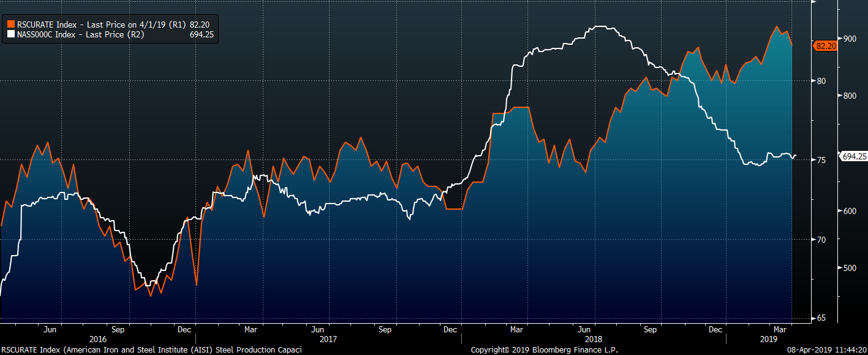Click the 900 axis label
The height and width of the screenshot is (355, 868).
849,39
